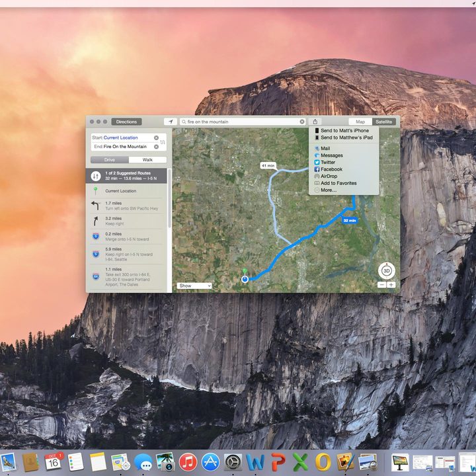Select the 32 min route label
The image size is (476, 476).
tap(350, 220)
